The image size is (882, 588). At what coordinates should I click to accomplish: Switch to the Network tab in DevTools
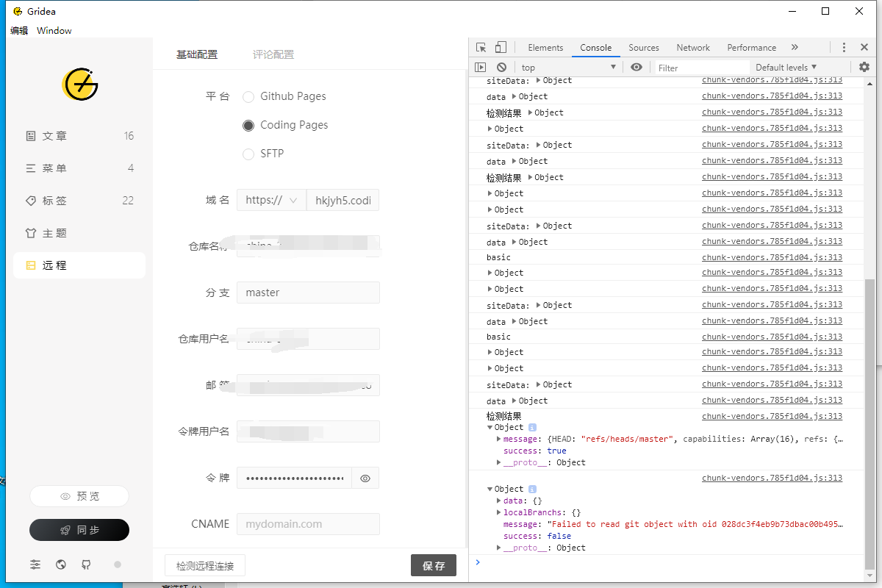coord(692,47)
